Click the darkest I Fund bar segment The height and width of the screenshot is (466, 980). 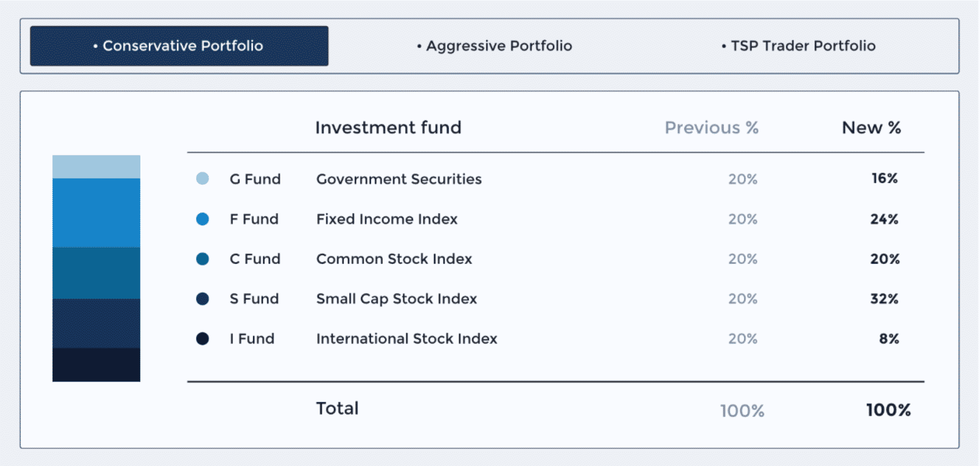pyautogui.click(x=96, y=365)
